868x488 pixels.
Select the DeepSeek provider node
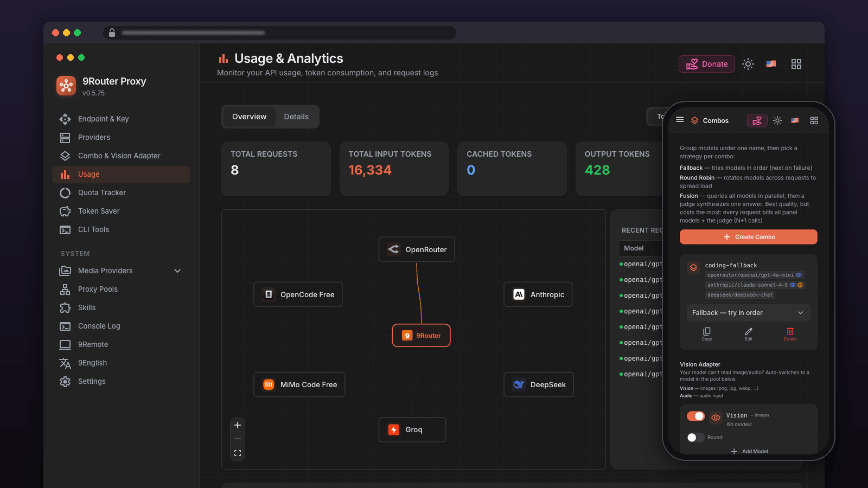[539, 384]
